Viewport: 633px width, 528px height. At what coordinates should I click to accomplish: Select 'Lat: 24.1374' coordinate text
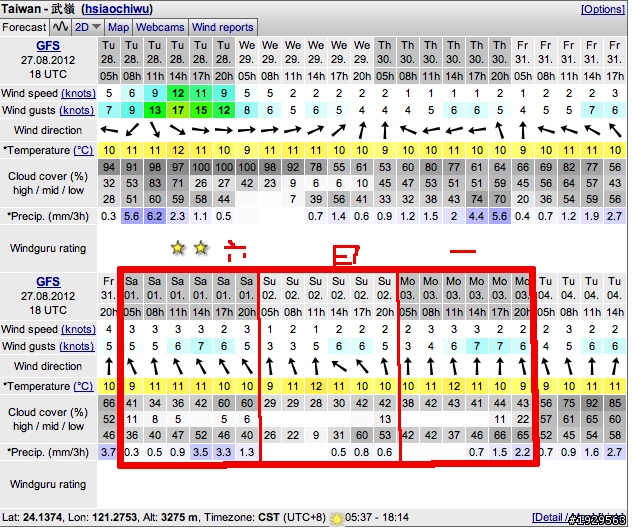[31, 518]
